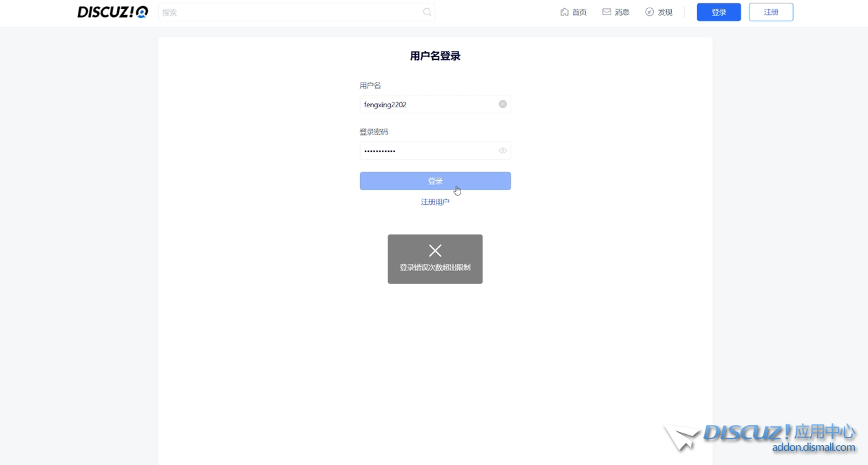This screenshot has height=465, width=868.
Task: Open the 发现 navigation item
Action: (x=665, y=12)
